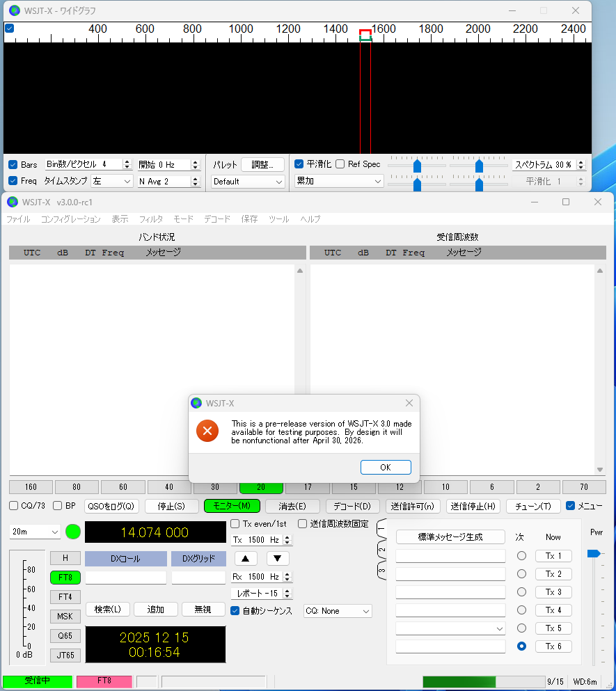Decrement the Rx 1500 Hz stepper
616x691 pixels.
coord(287,579)
